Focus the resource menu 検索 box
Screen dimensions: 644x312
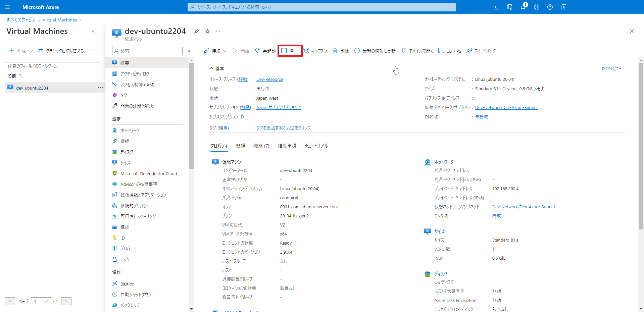[x=147, y=51]
